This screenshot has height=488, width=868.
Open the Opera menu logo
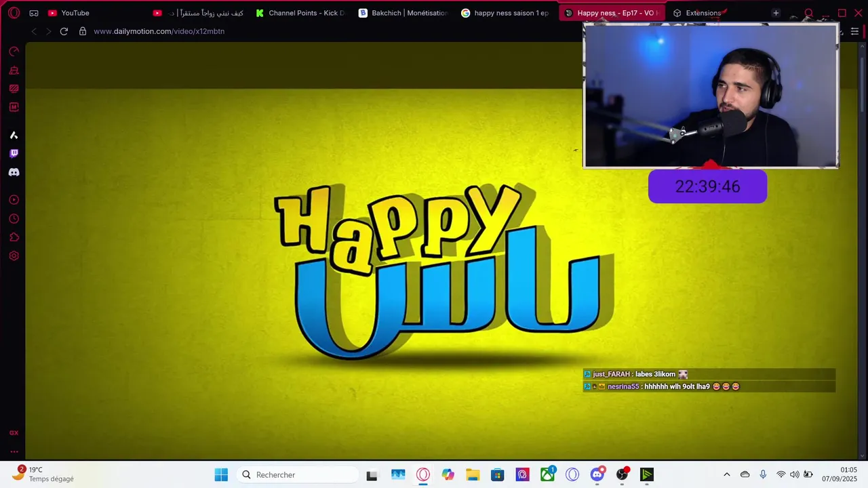(14, 13)
